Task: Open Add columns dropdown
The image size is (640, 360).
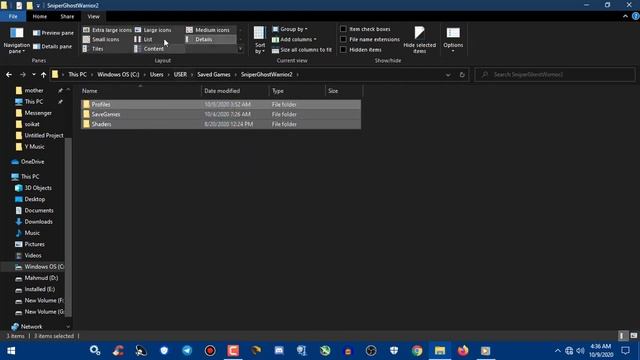Action: (294, 39)
